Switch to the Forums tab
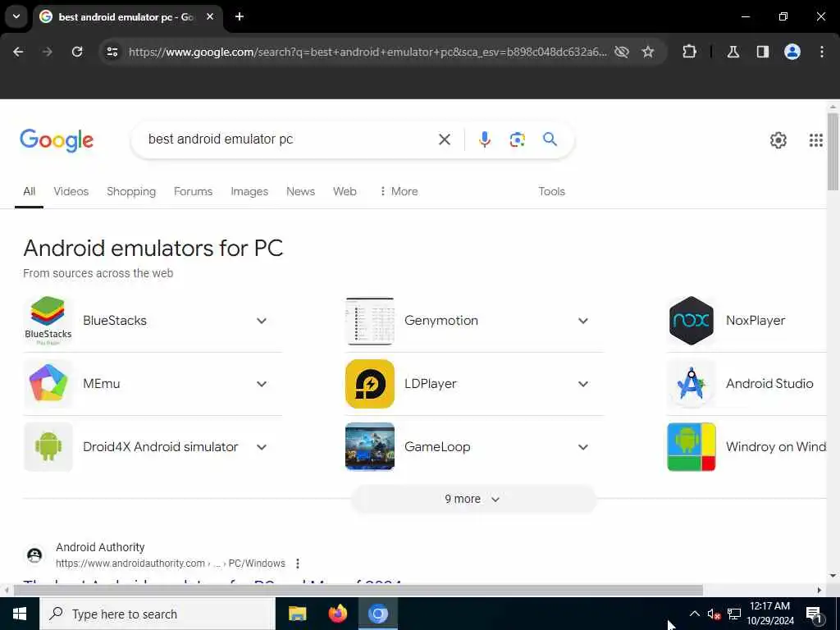The width and height of the screenshot is (840, 630). tap(193, 191)
